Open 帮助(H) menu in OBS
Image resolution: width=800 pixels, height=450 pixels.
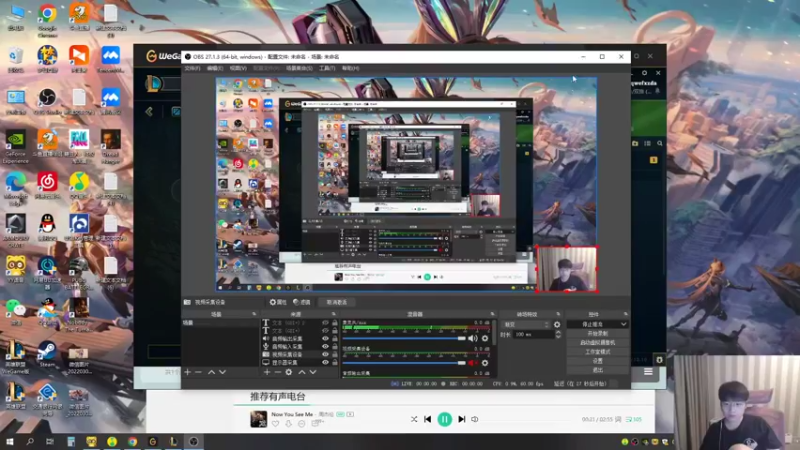click(x=351, y=68)
